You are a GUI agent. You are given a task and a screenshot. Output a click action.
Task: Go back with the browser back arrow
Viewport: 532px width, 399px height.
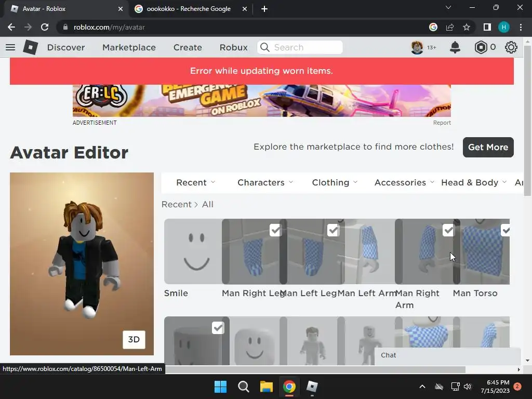[x=11, y=27]
